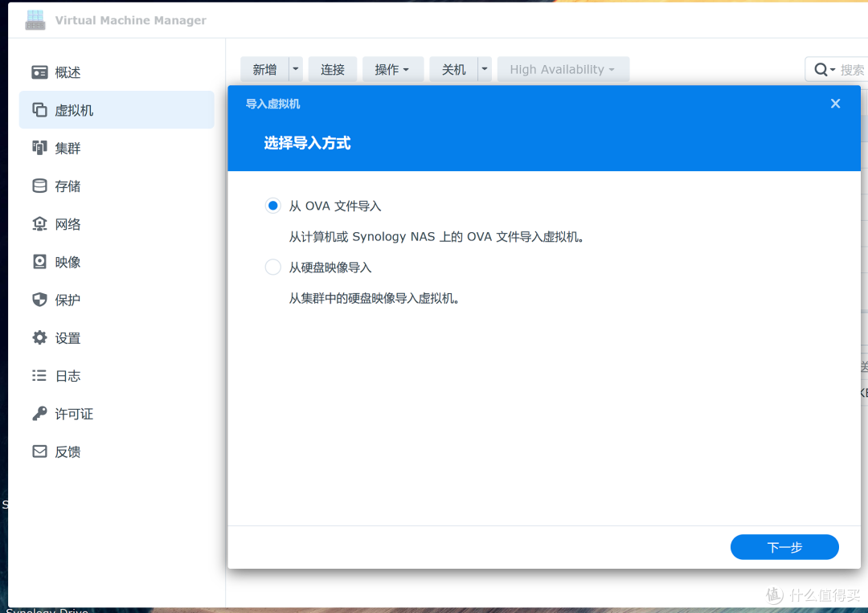Open the 集群 cluster icon
Image resolution: width=868 pixels, height=613 pixels.
tap(39, 148)
